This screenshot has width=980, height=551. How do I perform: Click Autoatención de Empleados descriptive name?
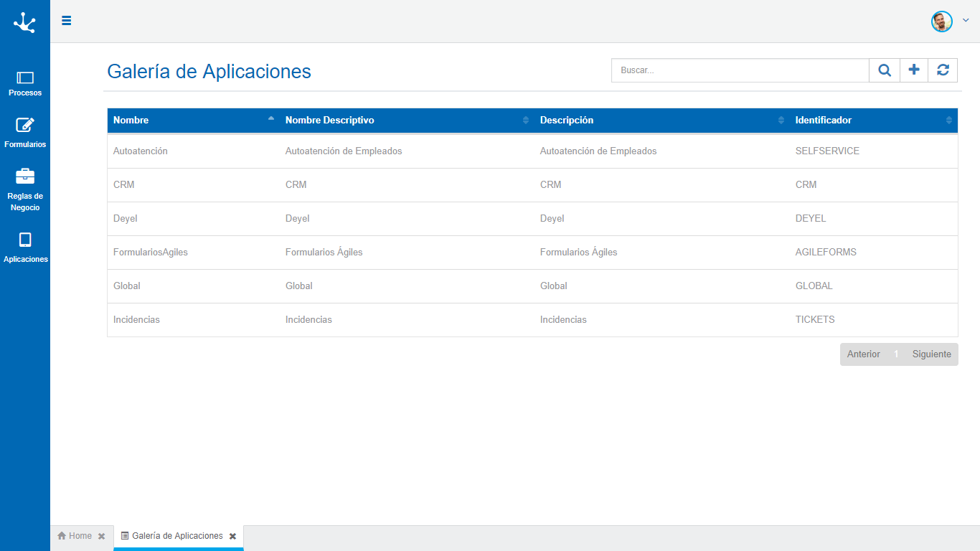[344, 151]
